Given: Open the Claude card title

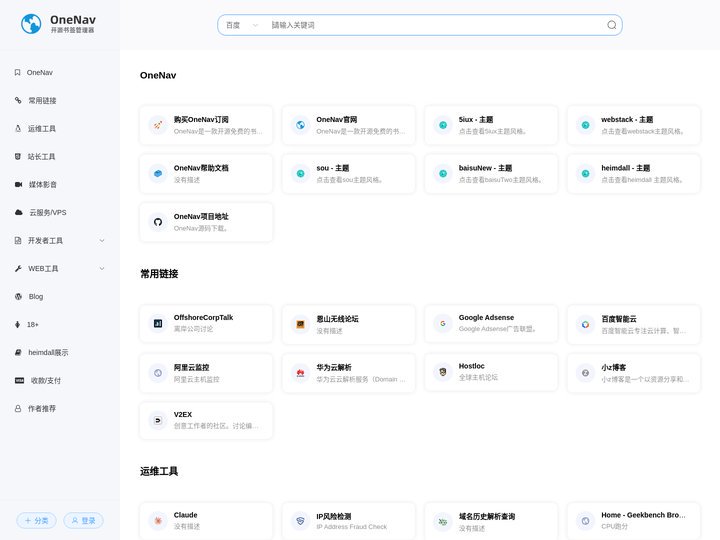Looking at the screenshot, I should [x=186, y=515].
